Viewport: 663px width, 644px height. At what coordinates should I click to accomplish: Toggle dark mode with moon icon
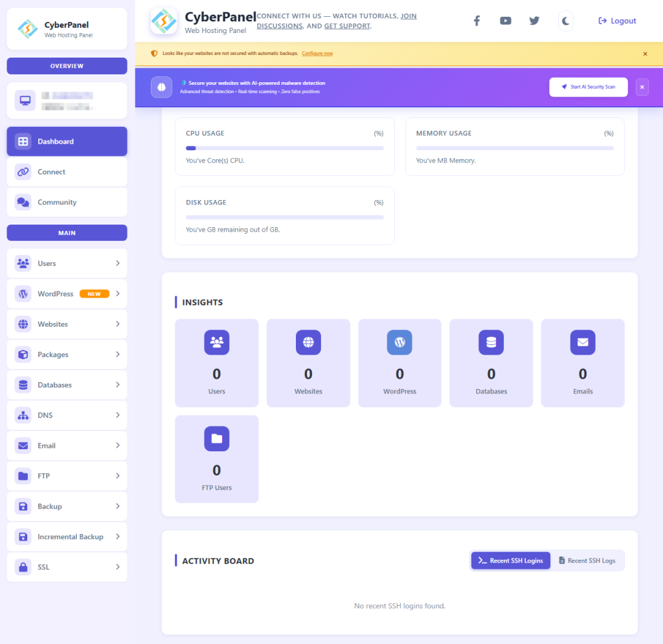[x=565, y=21]
